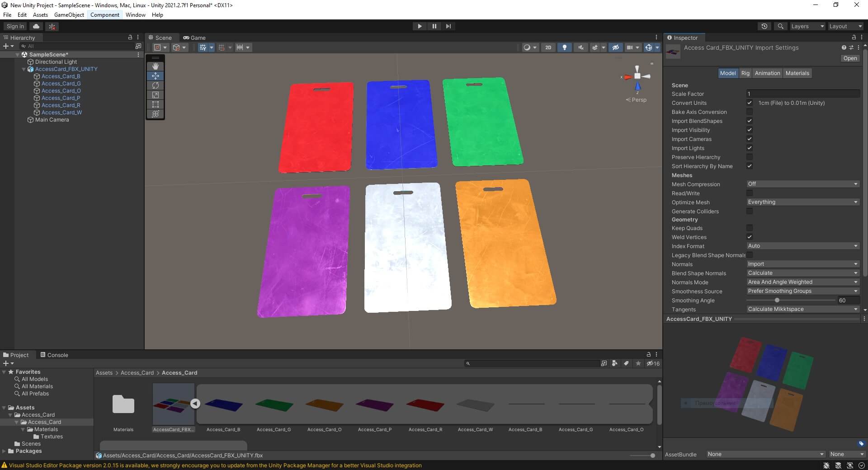The width and height of the screenshot is (868, 470).
Task: Select the Rect transform tool
Action: 156,104
